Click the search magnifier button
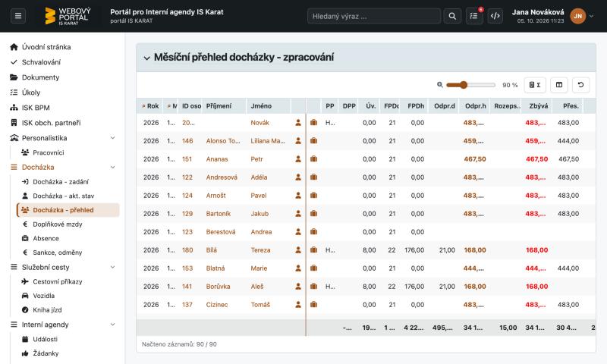607x364 pixels. point(452,16)
